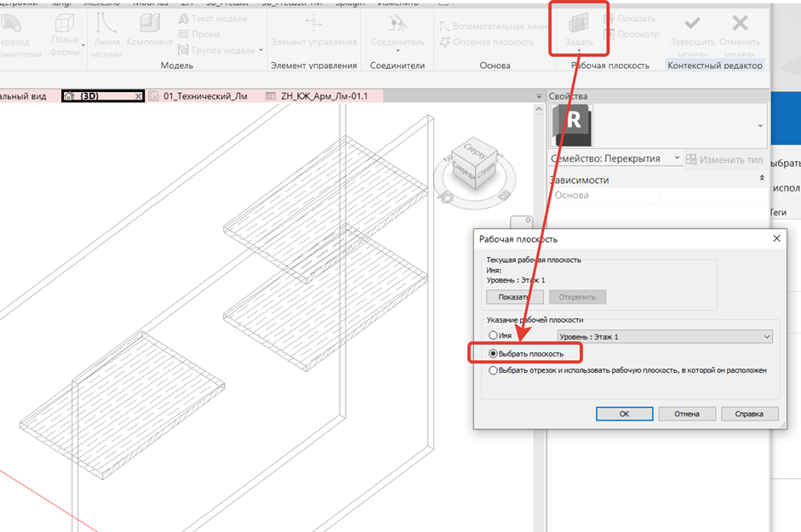
Task: Open the Уровень : Этаж 1 dropdown
Action: click(665, 336)
